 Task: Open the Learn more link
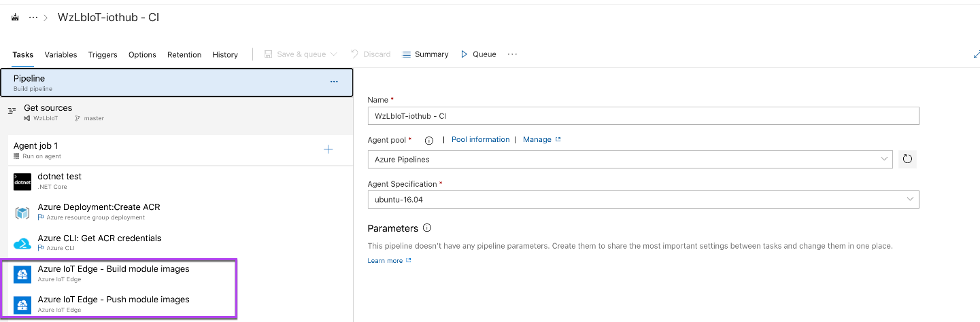[389, 261]
